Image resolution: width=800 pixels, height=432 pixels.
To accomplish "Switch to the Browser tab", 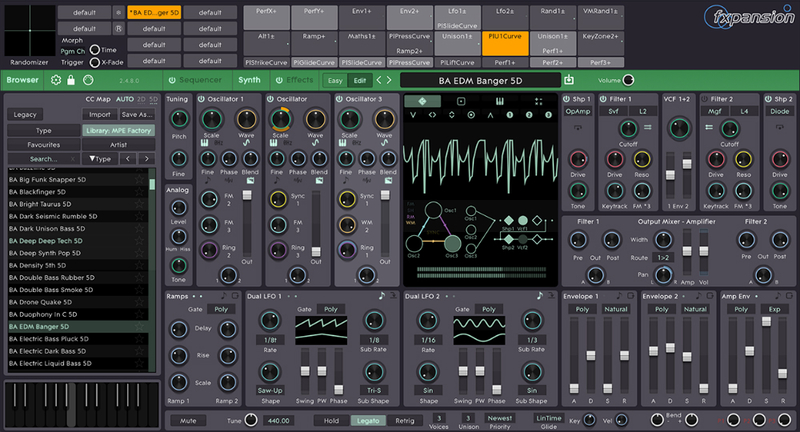I will (22, 80).
